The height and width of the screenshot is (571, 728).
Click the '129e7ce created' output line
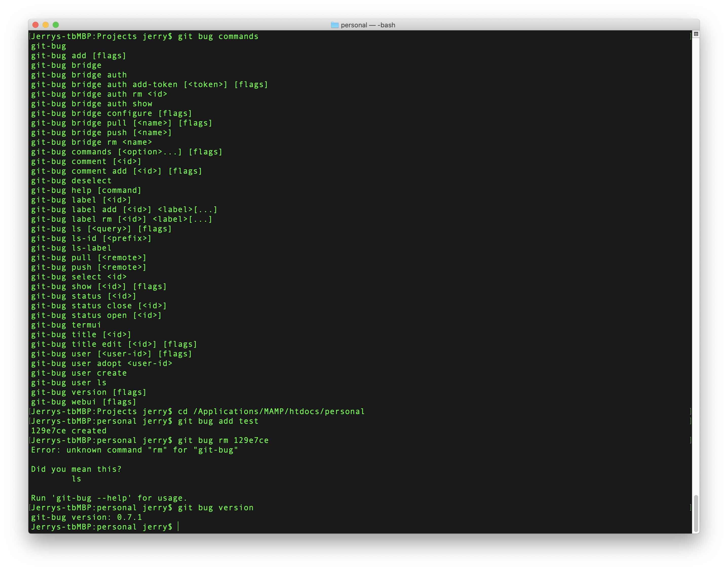[x=69, y=431]
